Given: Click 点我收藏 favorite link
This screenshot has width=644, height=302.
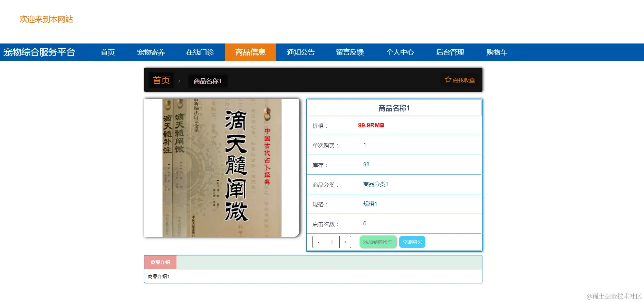Looking at the screenshot, I should click(460, 80).
